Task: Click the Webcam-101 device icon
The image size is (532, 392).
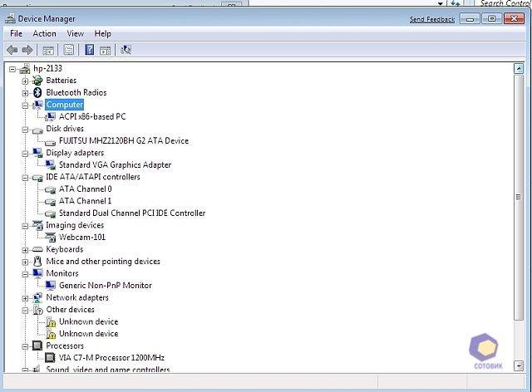Action: point(50,238)
